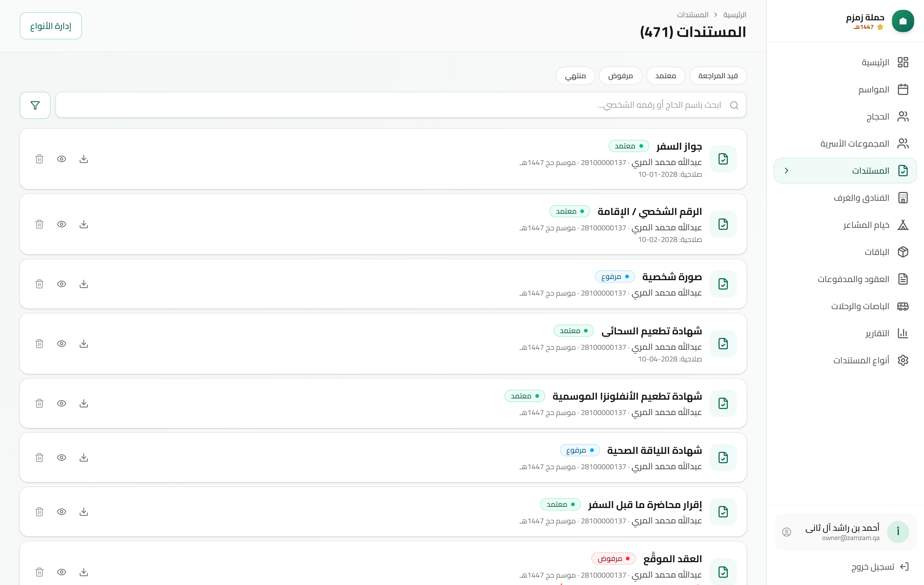924x585 pixels.
Task: Click the معتمد badge on جواز السفر
Action: point(629,146)
